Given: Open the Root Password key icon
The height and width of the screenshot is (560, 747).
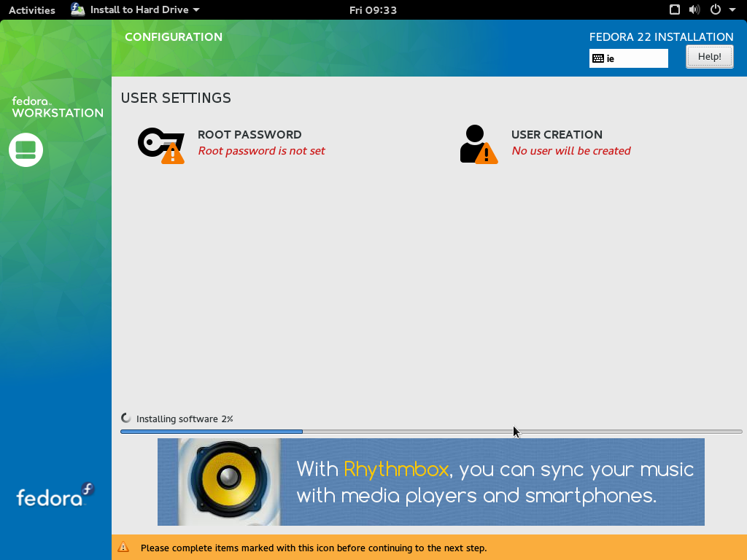Looking at the screenshot, I should (161, 145).
